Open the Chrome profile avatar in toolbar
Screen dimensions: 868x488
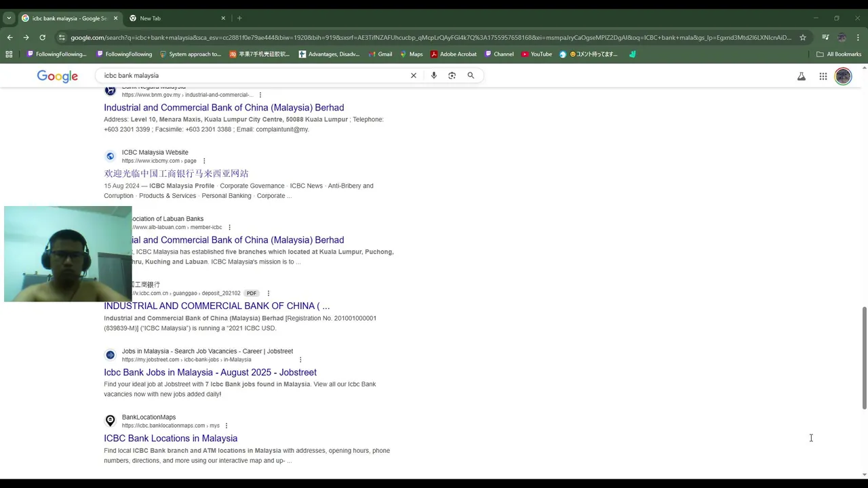(842, 37)
